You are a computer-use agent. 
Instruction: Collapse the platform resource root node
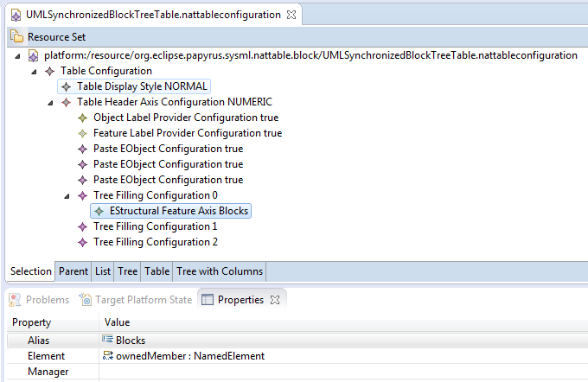point(17,56)
